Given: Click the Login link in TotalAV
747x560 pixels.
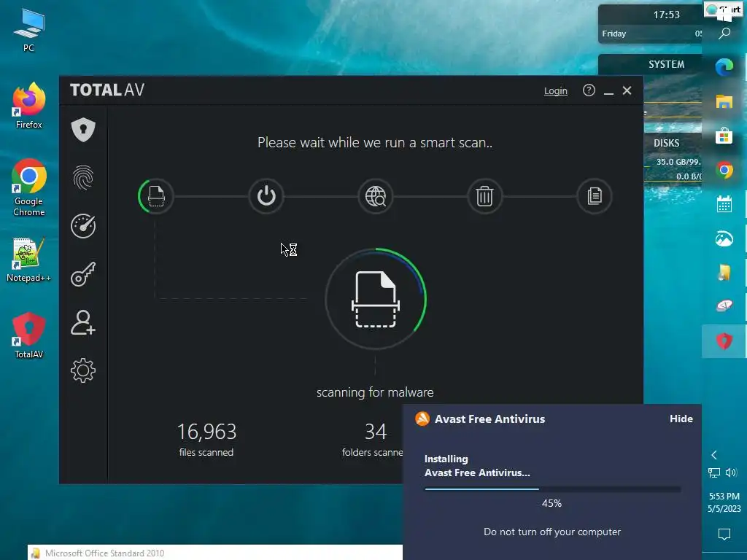Looking at the screenshot, I should 555,91.
